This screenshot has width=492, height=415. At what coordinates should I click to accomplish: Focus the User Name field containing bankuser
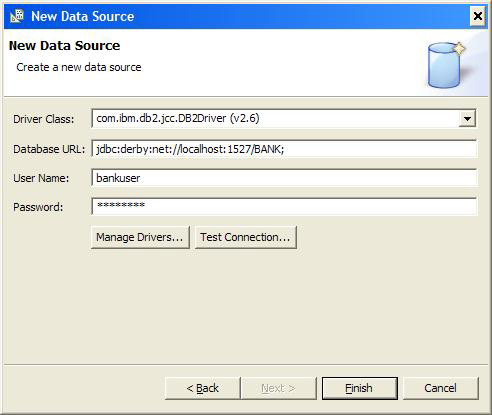pos(284,178)
